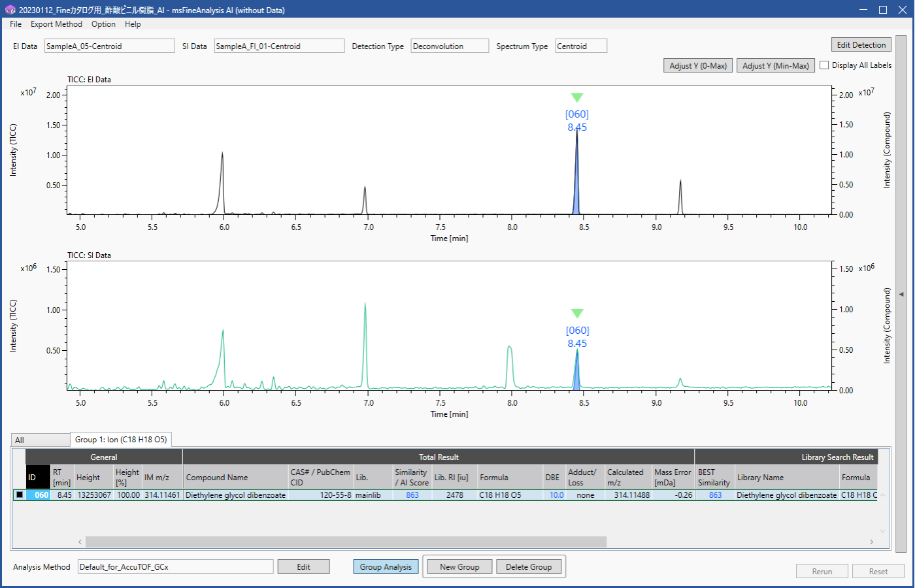Click [060] peak label on EI chart
The image size is (915, 588).
click(x=576, y=114)
